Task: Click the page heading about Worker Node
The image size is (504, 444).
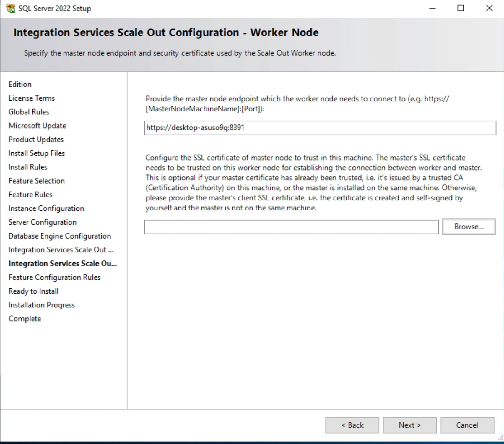Action: 166,33
